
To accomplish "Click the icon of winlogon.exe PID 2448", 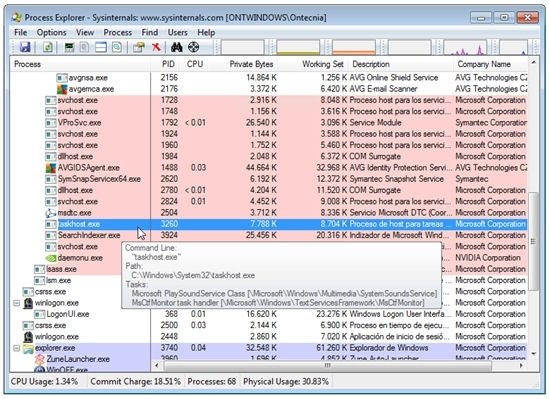I will click(x=28, y=337).
